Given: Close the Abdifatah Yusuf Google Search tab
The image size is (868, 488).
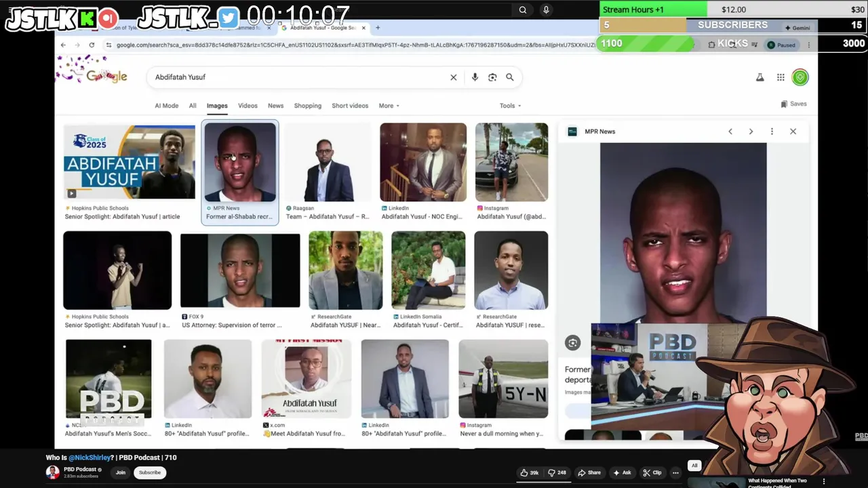Looking at the screenshot, I should click(x=363, y=28).
